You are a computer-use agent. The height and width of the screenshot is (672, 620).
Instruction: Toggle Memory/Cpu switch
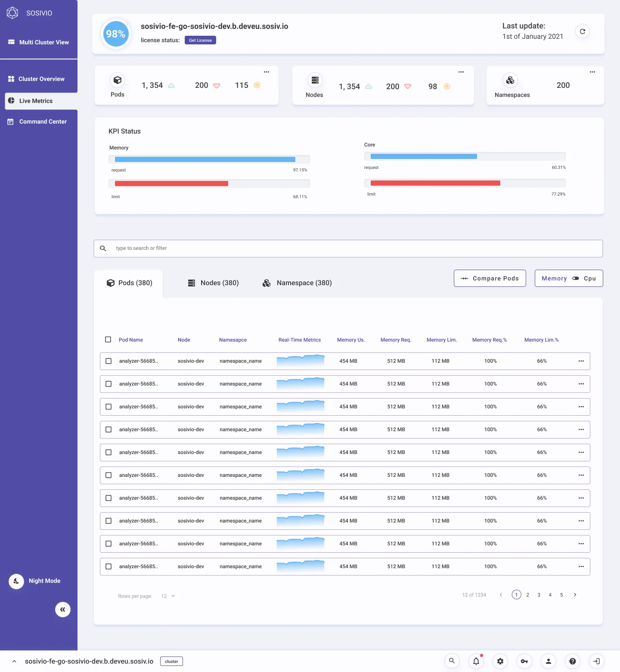coord(576,278)
